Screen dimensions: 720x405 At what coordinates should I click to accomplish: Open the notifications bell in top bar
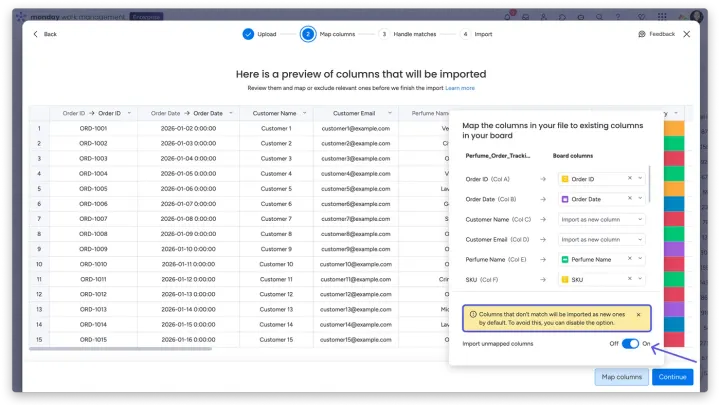click(x=507, y=17)
